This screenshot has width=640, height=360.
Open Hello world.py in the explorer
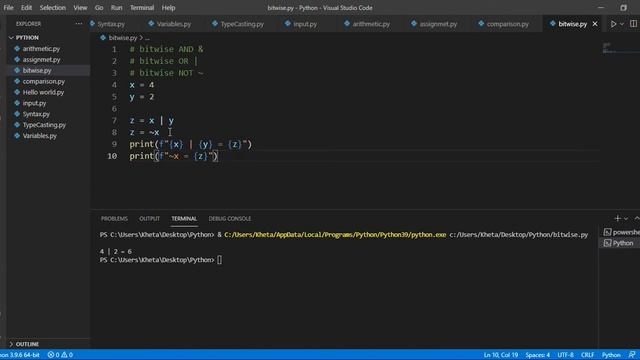pyautogui.click(x=43, y=92)
